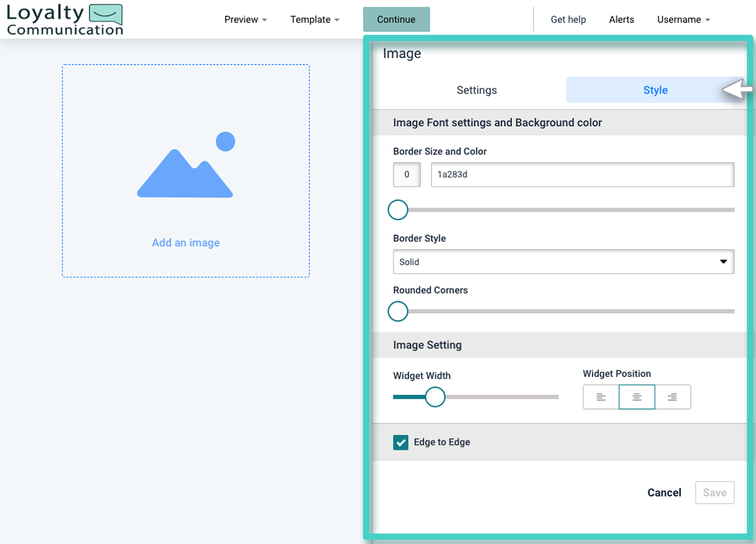The image size is (756, 544).
Task: Click the border color input showing 1a283d
Action: (582, 175)
